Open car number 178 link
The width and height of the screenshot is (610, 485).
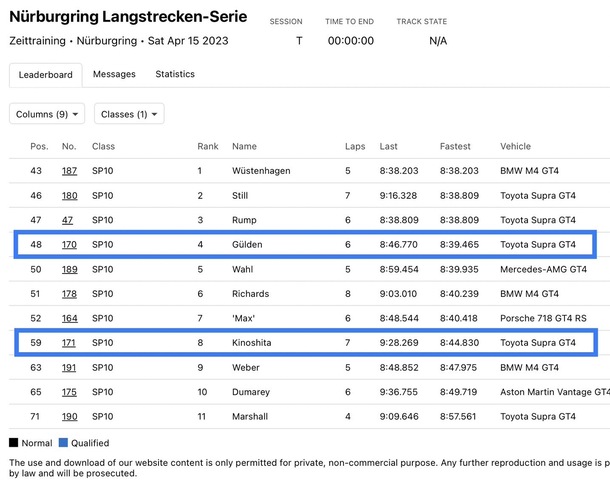[x=69, y=294]
